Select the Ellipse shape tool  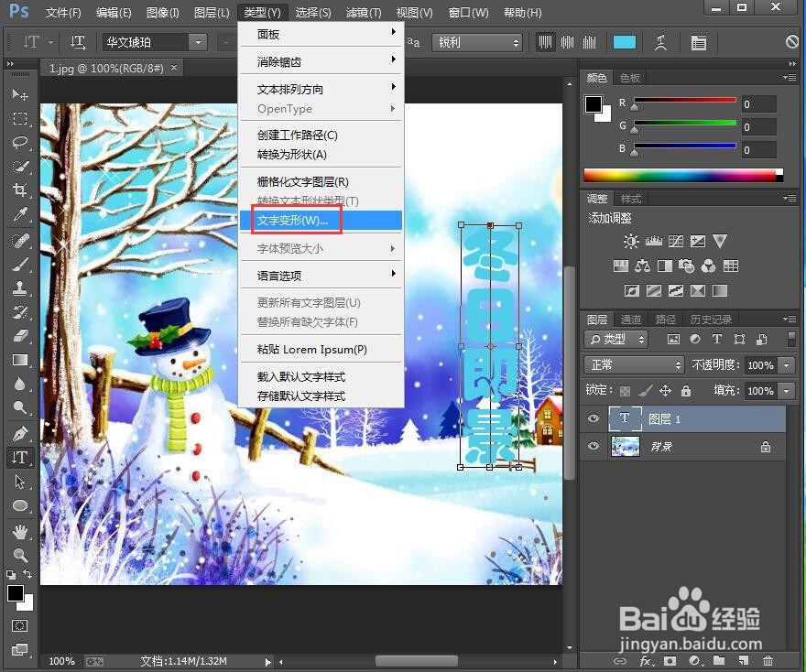19,505
